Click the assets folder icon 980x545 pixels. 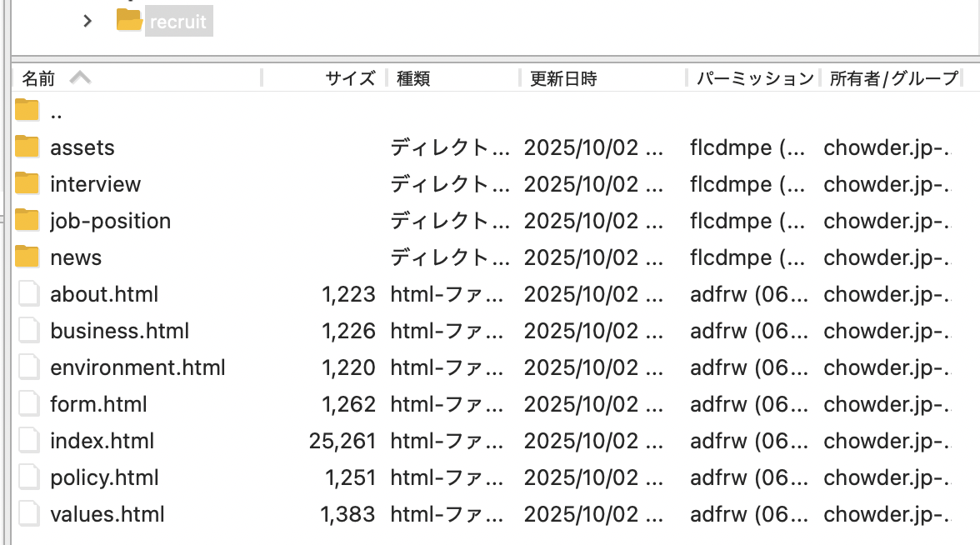27,147
